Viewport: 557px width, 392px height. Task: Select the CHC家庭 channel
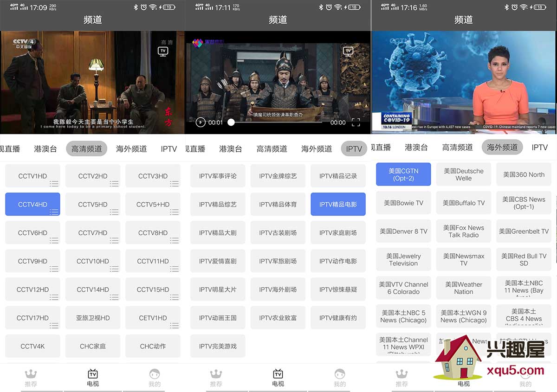pyautogui.click(x=93, y=346)
